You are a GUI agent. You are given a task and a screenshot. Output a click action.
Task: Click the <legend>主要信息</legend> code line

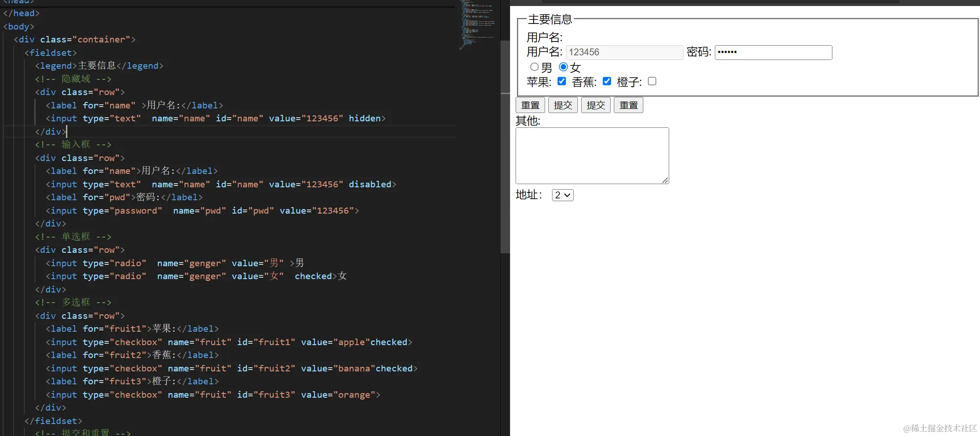[99, 66]
